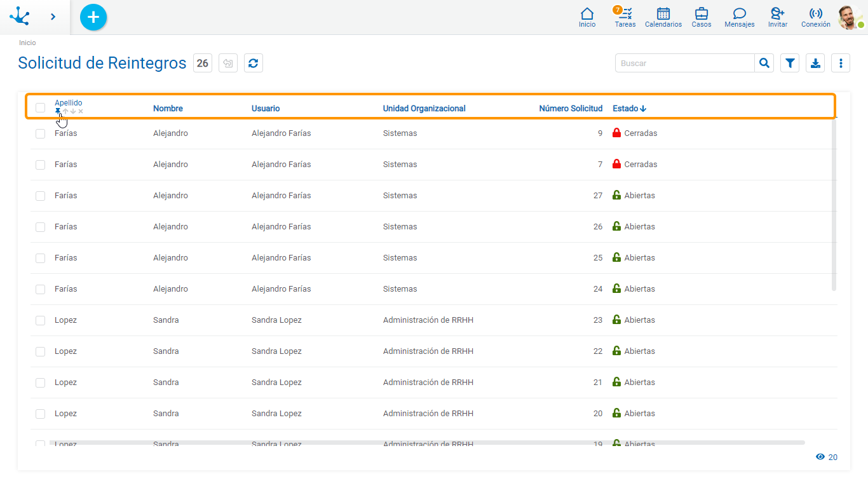Check the row for solicitud number 22
The width and height of the screenshot is (868, 488).
pos(41,351)
